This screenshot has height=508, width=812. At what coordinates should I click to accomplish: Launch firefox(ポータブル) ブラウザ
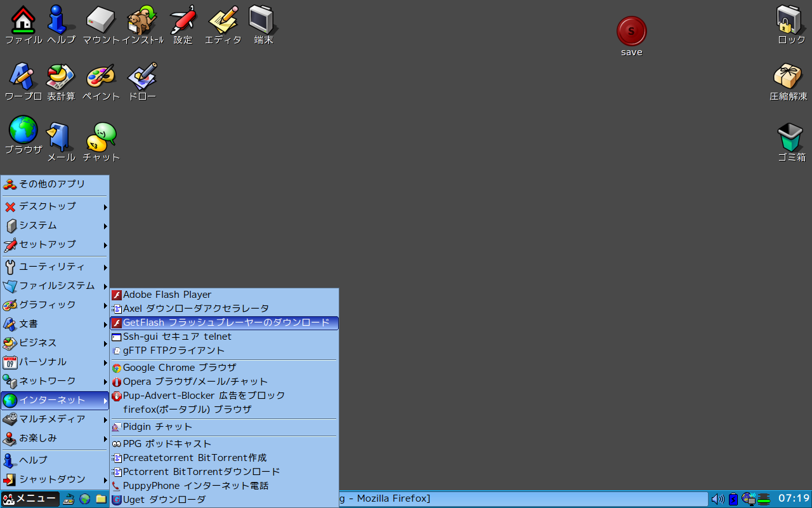(225, 410)
